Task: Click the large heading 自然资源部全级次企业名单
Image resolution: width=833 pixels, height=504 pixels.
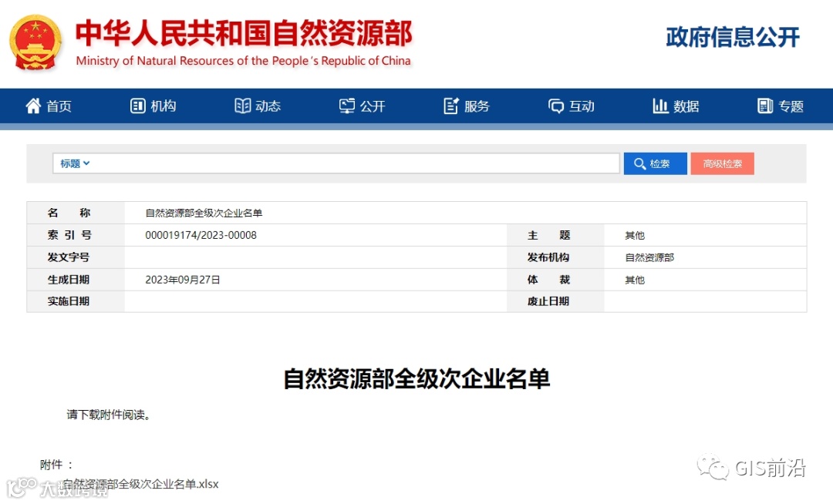Action: click(x=416, y=379)
